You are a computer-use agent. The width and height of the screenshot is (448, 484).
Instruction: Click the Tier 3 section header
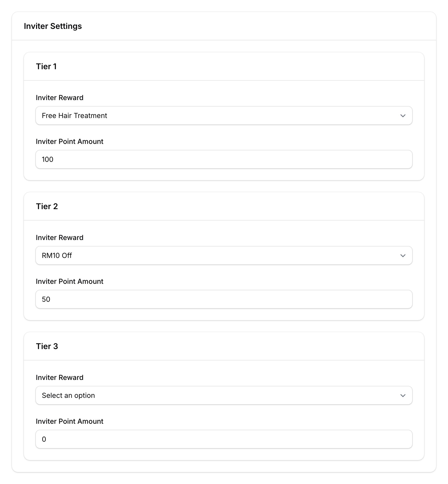coord(47,346)
